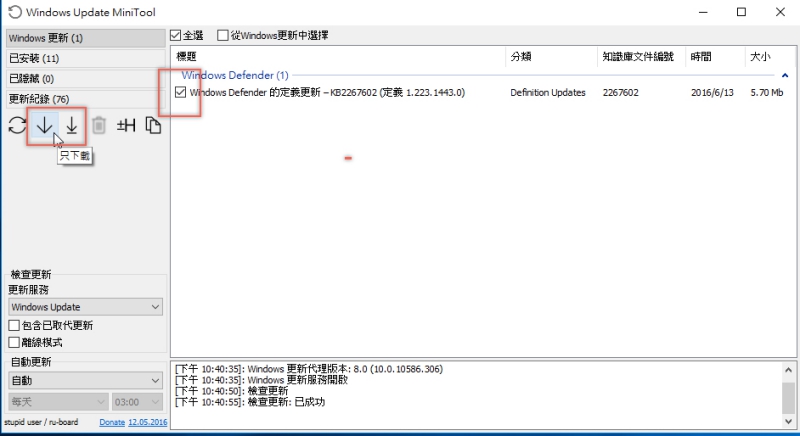800x436 pixels.
Task: Click the download and install icon
Action: [72, 125]
